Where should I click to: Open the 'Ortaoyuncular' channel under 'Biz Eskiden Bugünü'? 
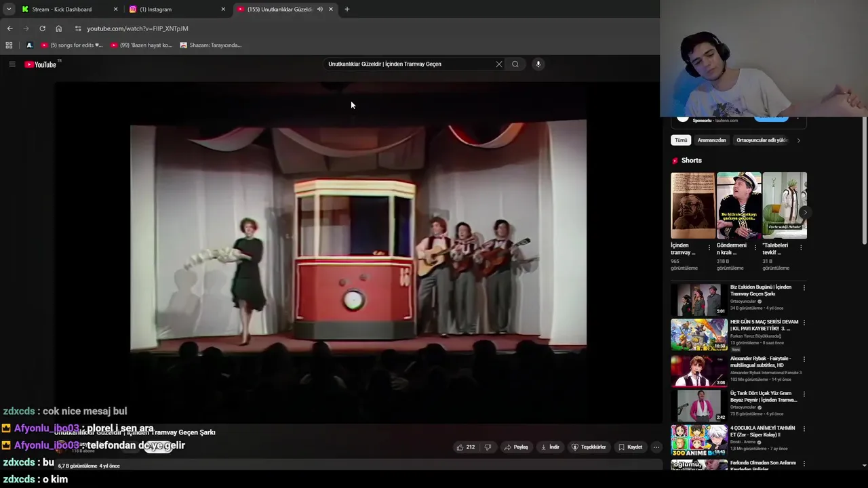[x=743, y=302]
